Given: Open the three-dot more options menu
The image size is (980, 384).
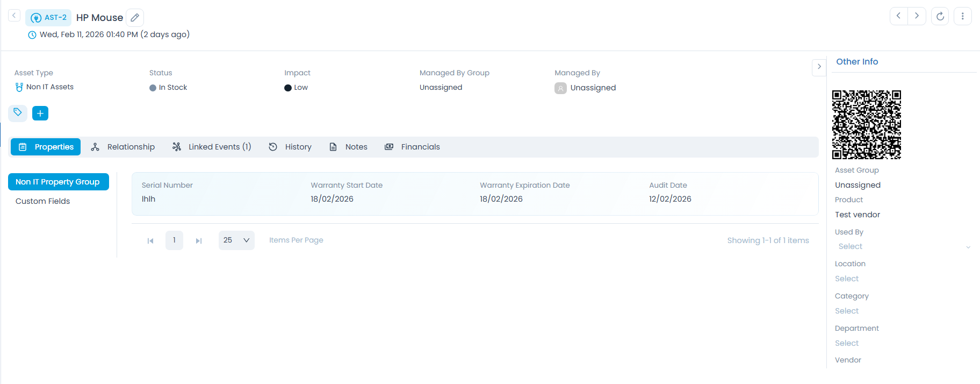Looking at the screenshot, I should 962,16.
